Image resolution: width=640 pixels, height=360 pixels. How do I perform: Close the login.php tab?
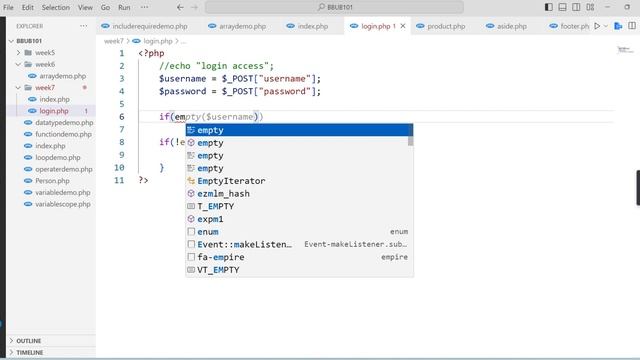tap(403, 26)
